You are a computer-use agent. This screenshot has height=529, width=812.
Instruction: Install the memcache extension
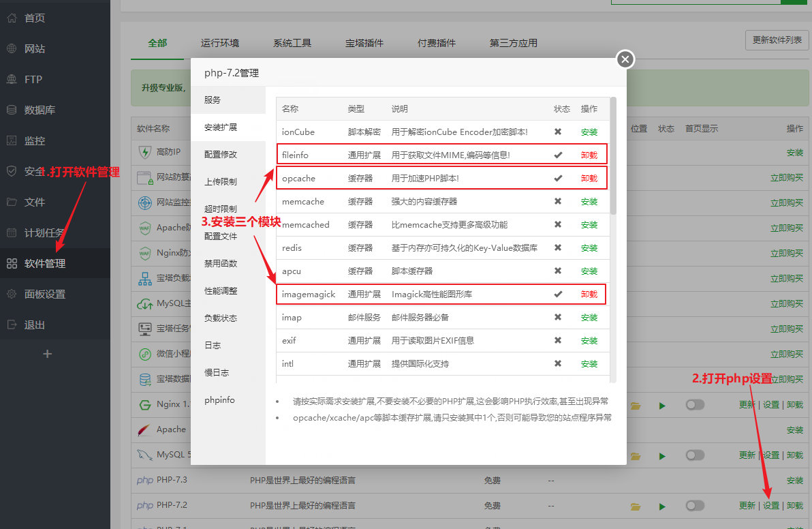589,202
